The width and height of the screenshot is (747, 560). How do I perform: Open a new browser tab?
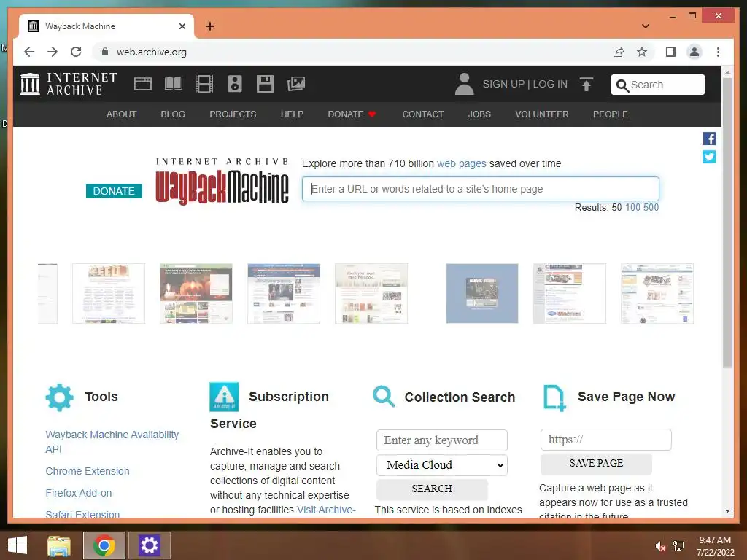click(210, 26)
